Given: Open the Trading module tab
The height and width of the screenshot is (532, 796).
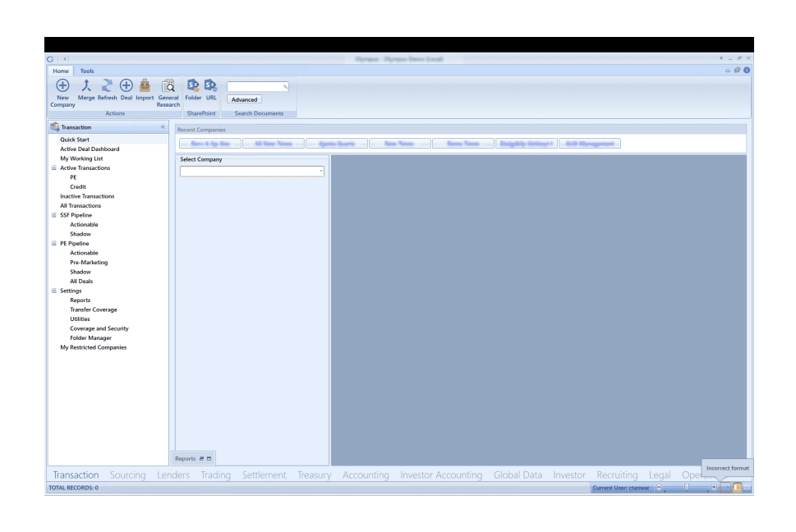Looking at the screenshot, I should [x=215, y=475].
